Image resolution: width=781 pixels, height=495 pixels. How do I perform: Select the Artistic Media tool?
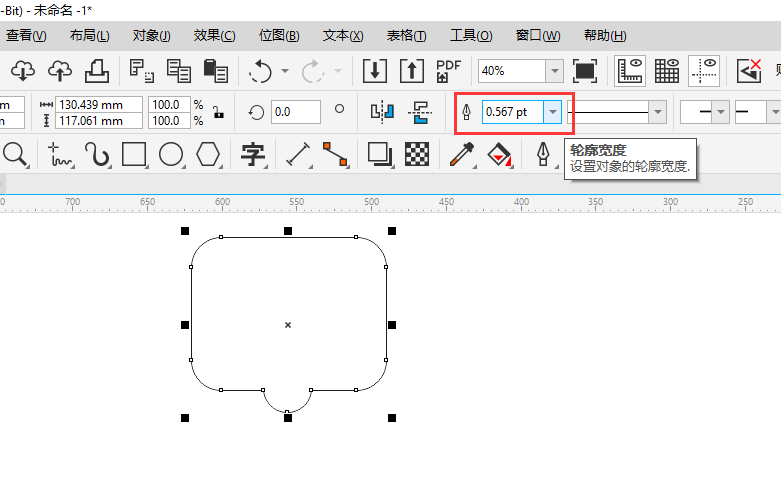tap(97, 154)
